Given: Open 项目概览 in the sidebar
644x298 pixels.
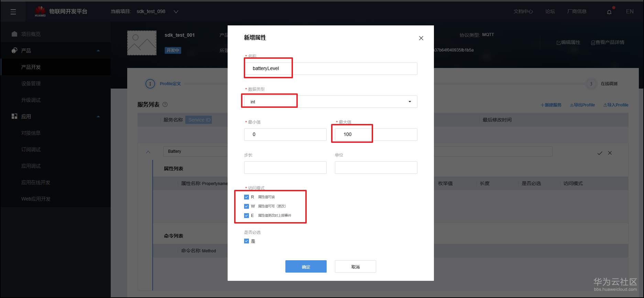Looking at the screenshot, I should pyautogui.click(x=31, y=34).
